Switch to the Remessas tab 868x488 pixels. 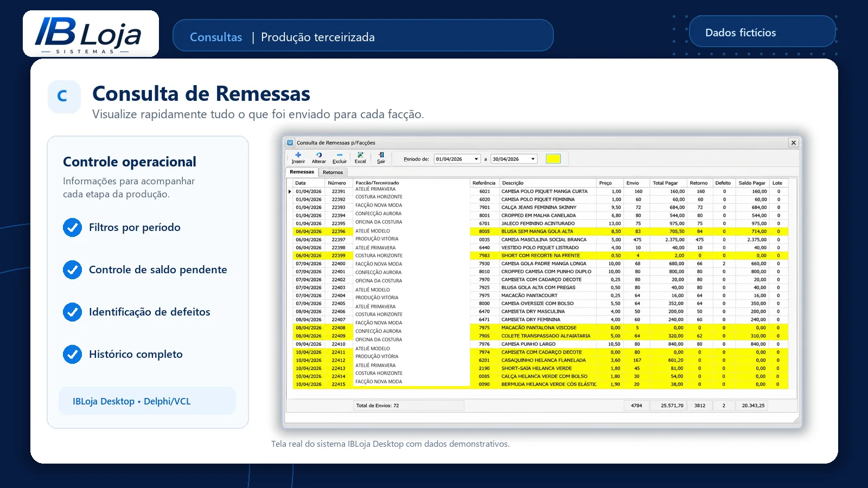(x=302, y=172)
